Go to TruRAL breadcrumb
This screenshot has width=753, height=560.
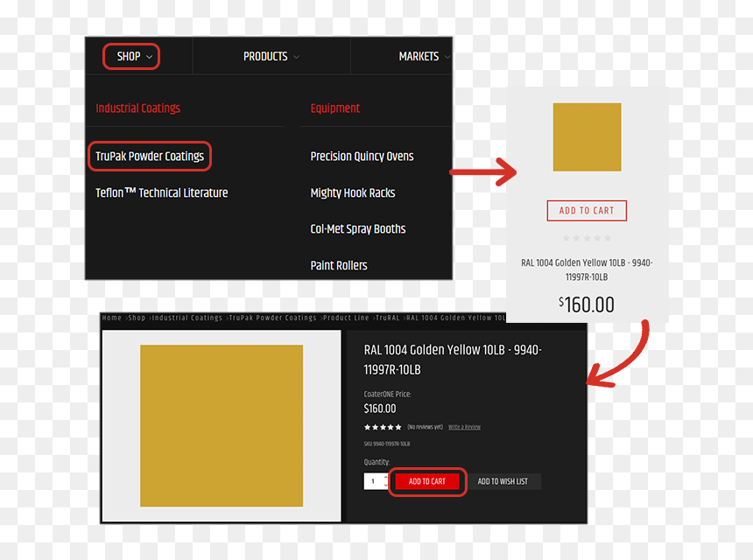click(x=388, y=318)
